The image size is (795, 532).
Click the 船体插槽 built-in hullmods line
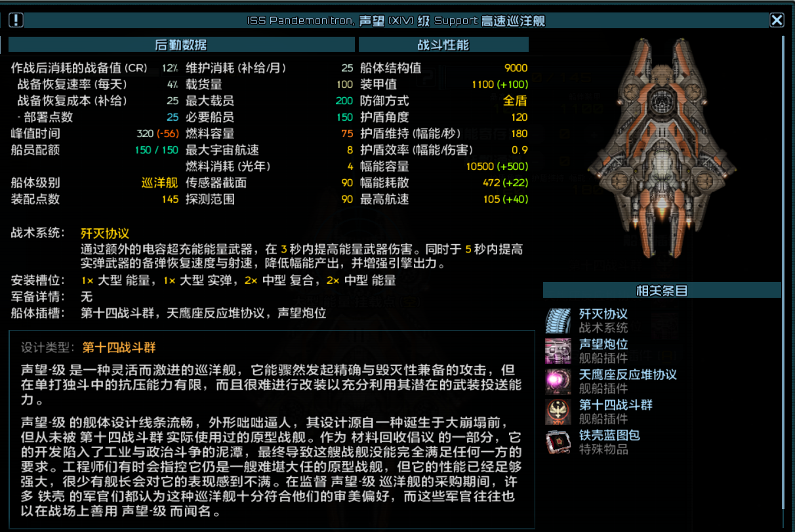coord(169,313)
